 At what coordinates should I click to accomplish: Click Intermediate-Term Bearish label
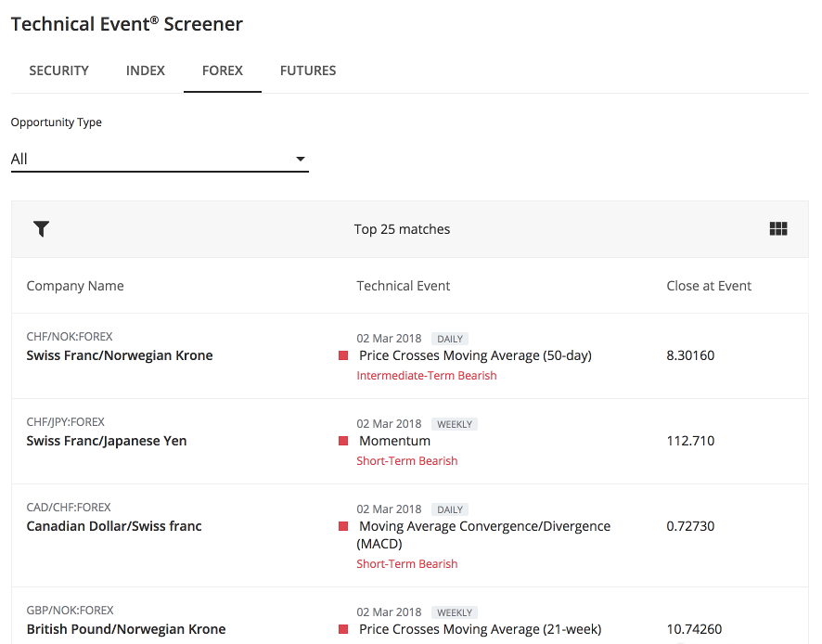pyautogui.click(x=427, y=376)
